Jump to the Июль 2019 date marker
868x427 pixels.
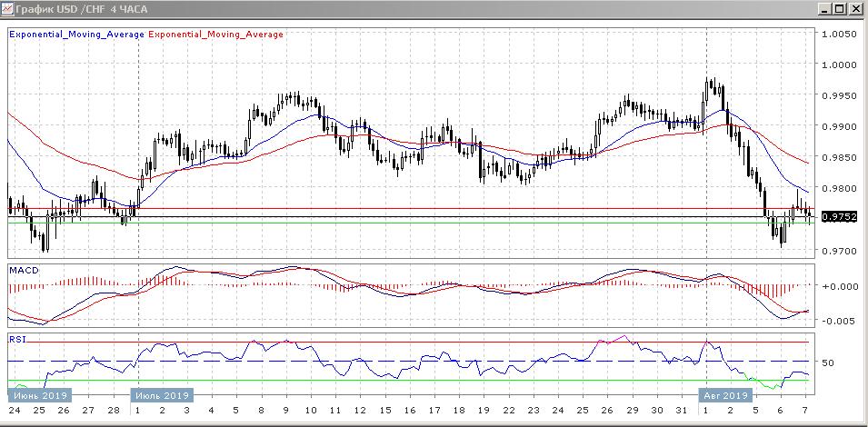click(161, 395)
